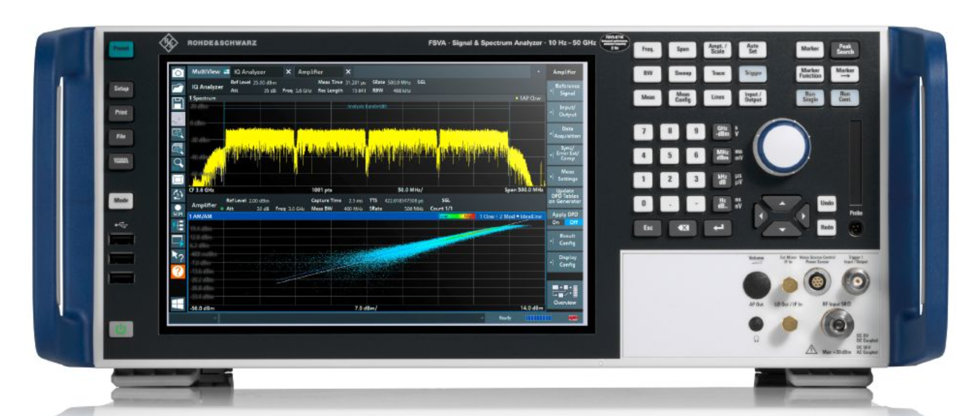Tap the signal tree list icon
This screenshot has height=416, width=980.
[x=177, y=225]
